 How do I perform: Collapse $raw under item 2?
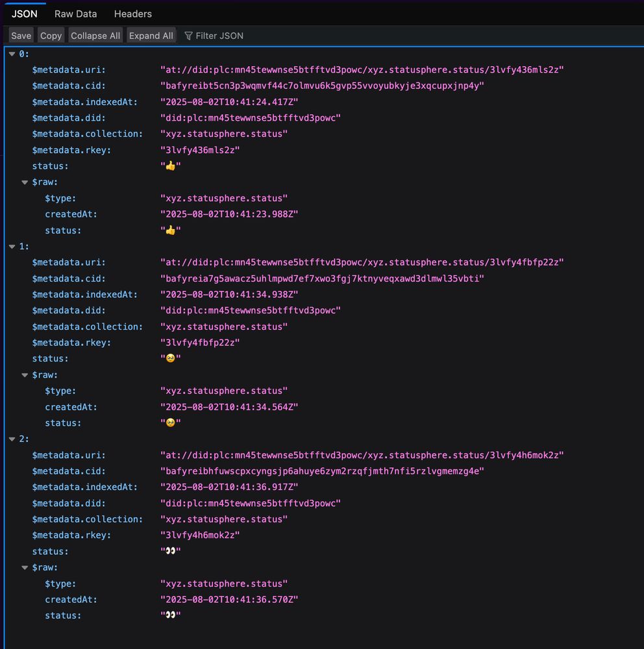(x=25, y=568)
